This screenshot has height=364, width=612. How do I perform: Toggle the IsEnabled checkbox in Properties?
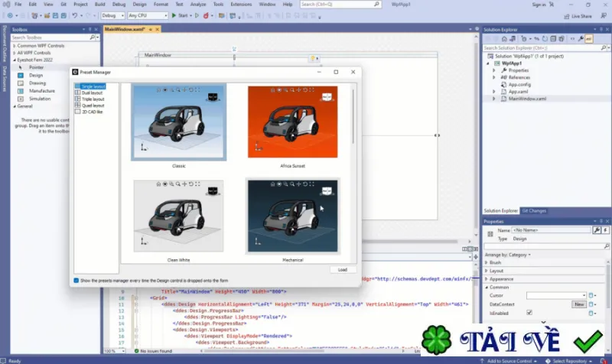coord(529,313)
